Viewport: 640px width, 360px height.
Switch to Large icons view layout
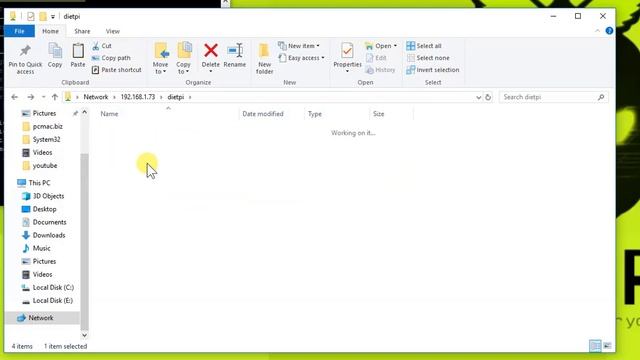pyautogui.click(x=608, y=346)
